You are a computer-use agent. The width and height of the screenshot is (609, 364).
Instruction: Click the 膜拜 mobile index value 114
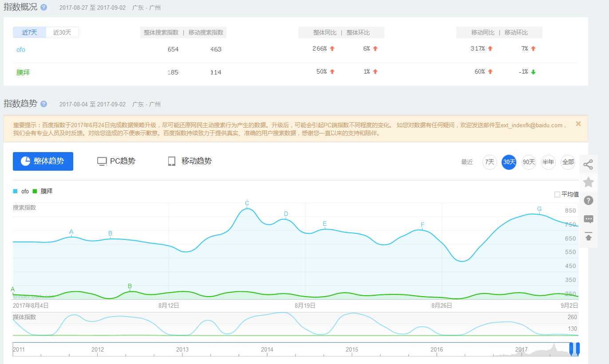pos(216,72)
